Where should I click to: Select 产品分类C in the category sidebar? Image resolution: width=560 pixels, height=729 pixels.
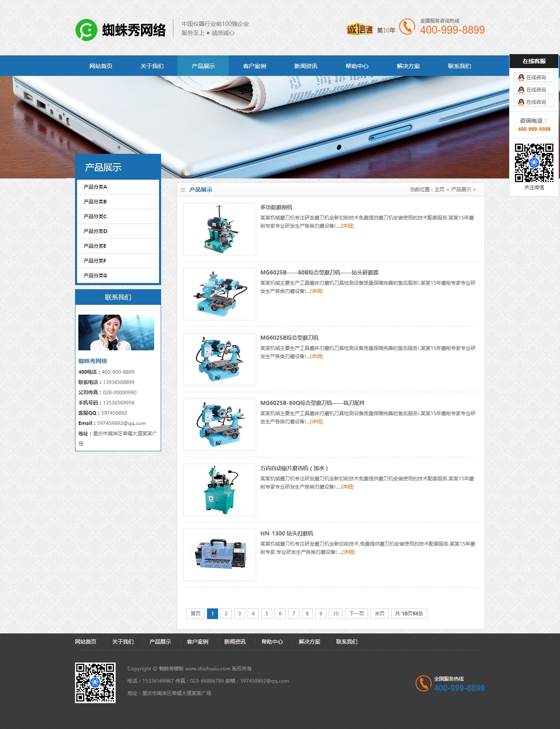95,217
